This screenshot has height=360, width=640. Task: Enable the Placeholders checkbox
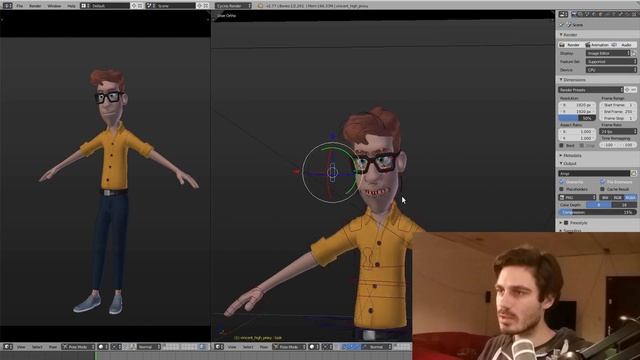[562, 189]
